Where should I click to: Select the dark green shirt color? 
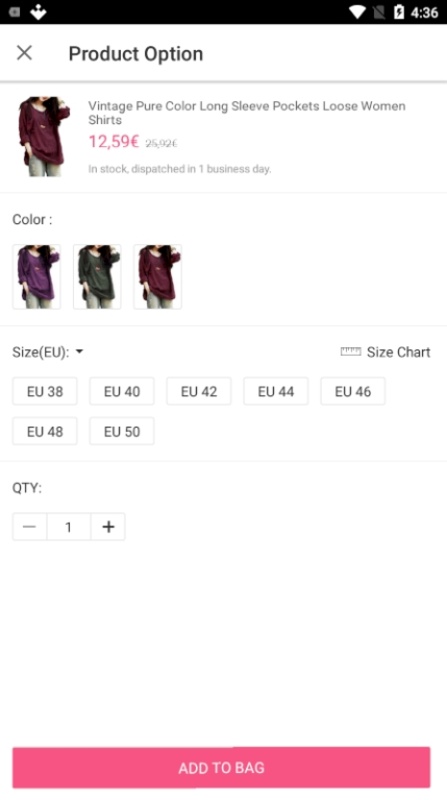[x=97, y=277]
